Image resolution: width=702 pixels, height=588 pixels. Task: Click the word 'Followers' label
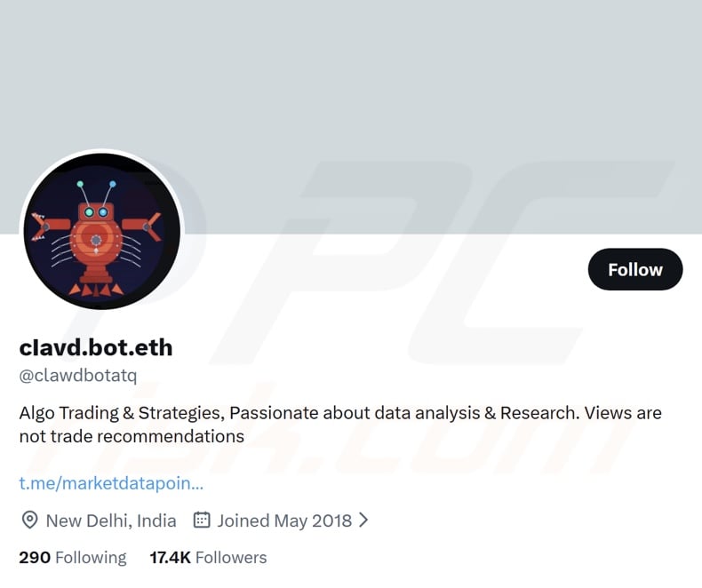pyautogui.click(x=231, y=557)
